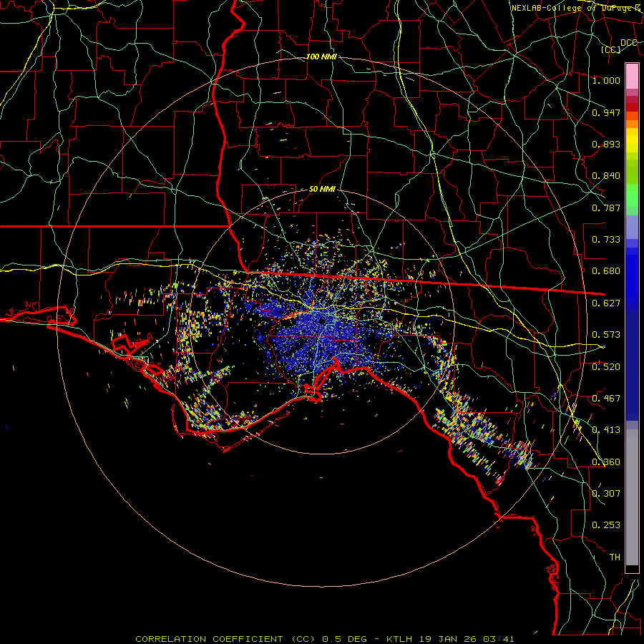Image resolution: width=644 pixels, height=644 pixels.
Task: Click the 0.840 scale label
Action: pos(606,176)
